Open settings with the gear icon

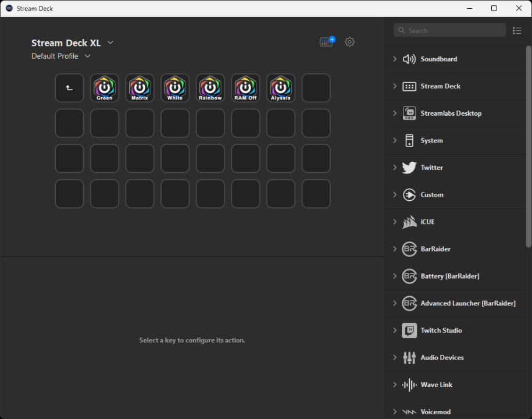point(349,42)
